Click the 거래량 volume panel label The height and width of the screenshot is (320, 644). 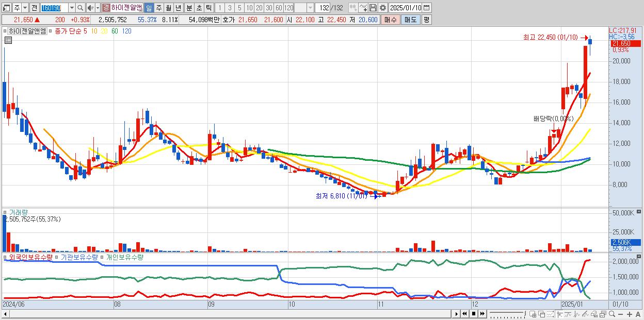click(x=19, y=212)
